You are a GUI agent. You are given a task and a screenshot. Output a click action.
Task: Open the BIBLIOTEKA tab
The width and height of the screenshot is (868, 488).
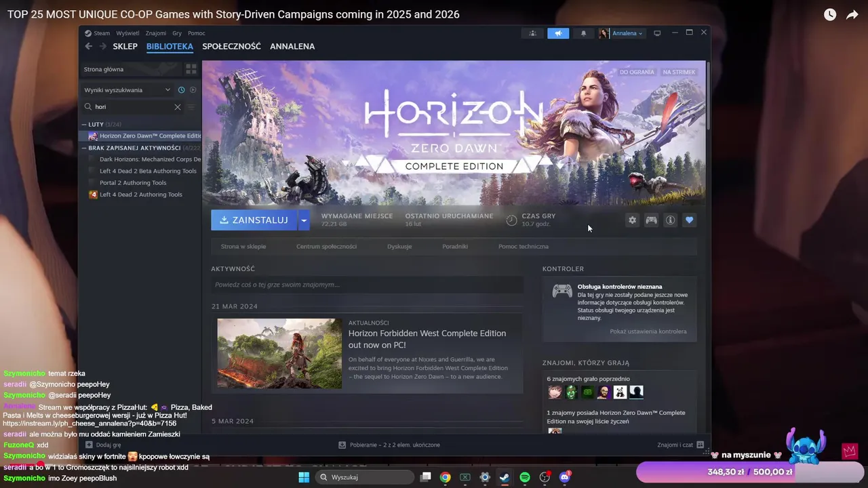coord(170,46)
